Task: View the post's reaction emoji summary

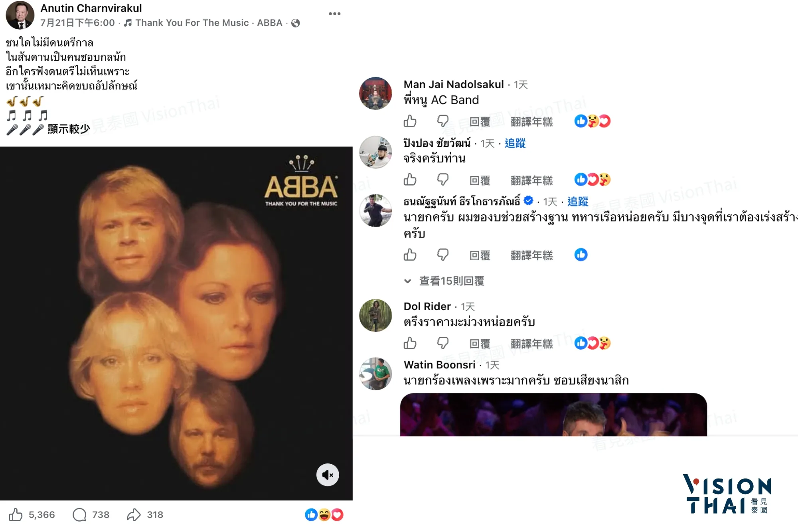Action: [x=324, y=514]
